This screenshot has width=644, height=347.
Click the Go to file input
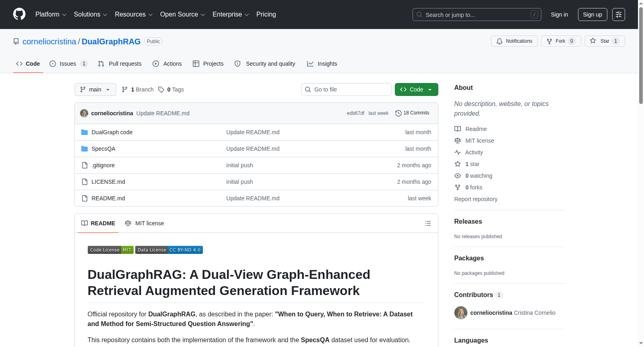346,89
